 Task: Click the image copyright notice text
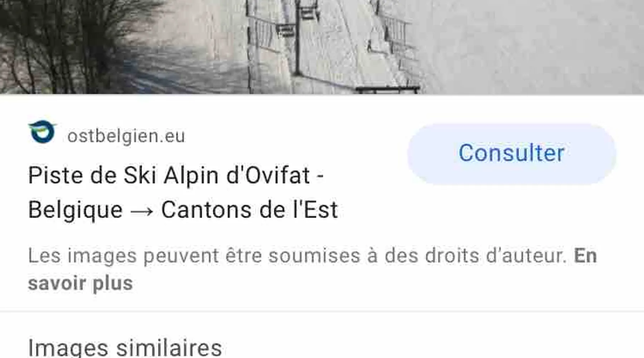312,269
